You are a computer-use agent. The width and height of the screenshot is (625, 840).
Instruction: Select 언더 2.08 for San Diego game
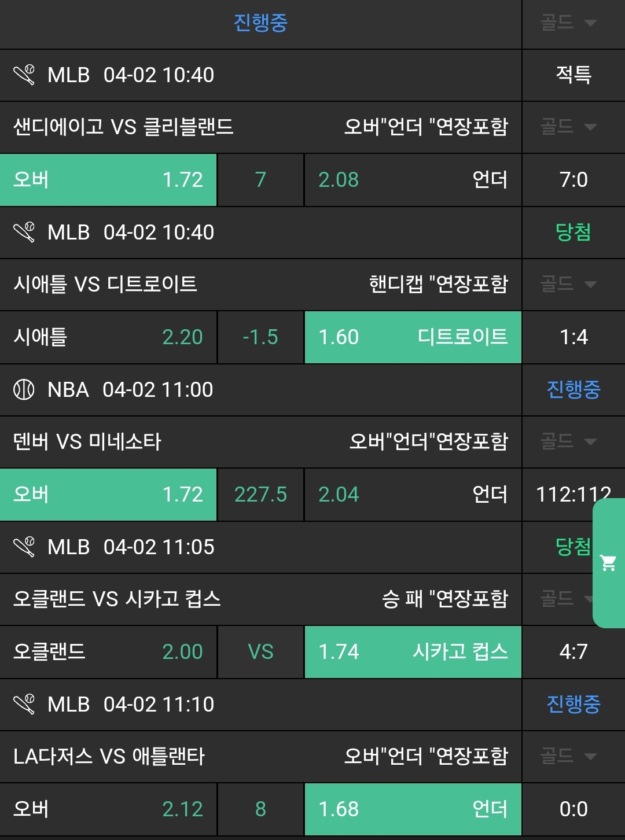[413, 180]
